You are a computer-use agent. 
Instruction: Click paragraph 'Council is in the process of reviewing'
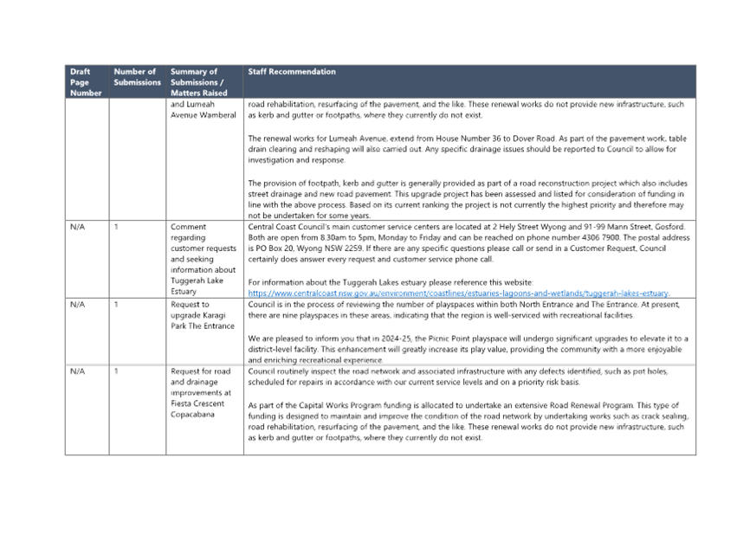(464, 310)
